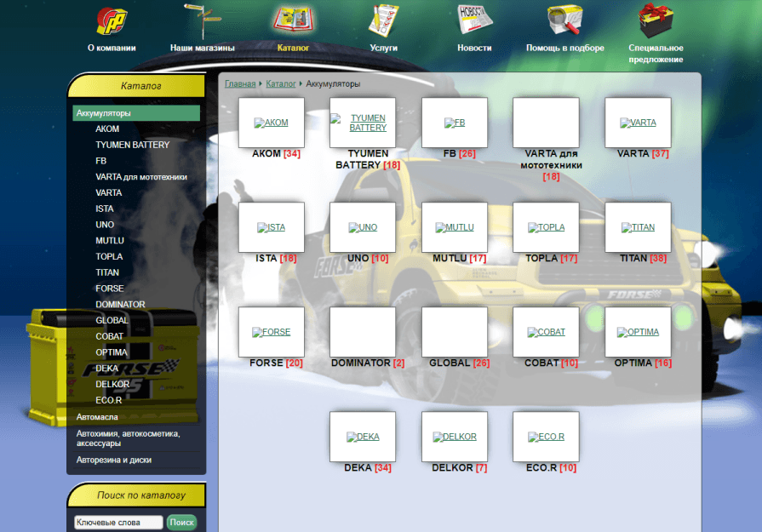Image resolution: width=762 pixels, height=532 pixels.
Task: Select DELKOR in the sidebar list
Action: click(112, 384)
